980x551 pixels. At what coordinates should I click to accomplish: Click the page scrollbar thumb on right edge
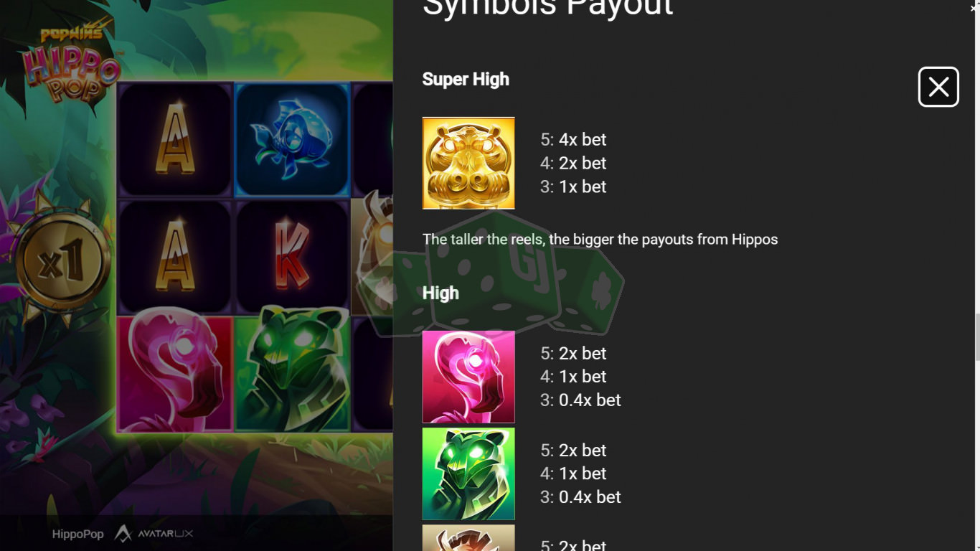[x=976, y=337]
